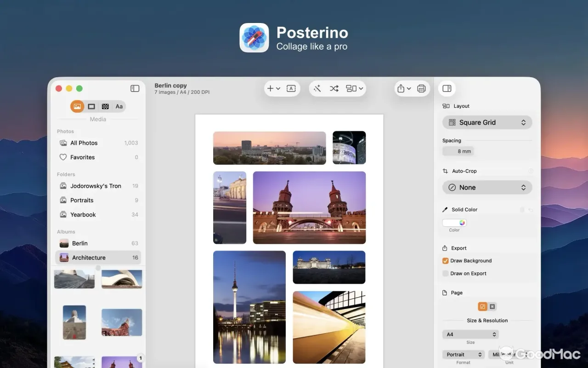Click the magic wand auto-layout icon
Viewport: 588px width, 368px height.
coord(317,88)
